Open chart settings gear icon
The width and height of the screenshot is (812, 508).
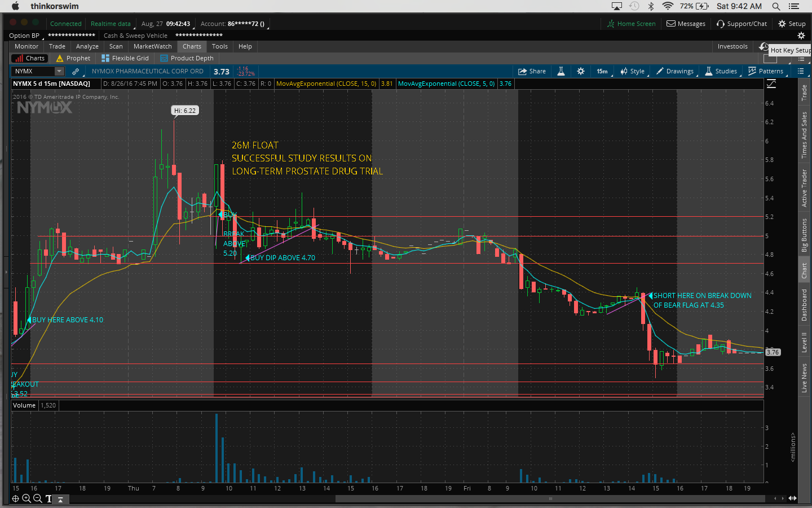[x=581, y=71]
